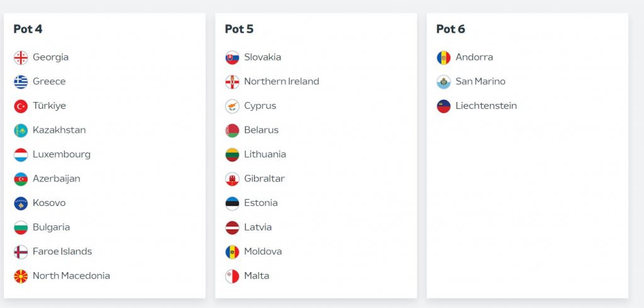Image resolution: width=644 pixels, height=308 pixels.
Task: Click the North Macedonia flag icon
Action: pos(21,276)
